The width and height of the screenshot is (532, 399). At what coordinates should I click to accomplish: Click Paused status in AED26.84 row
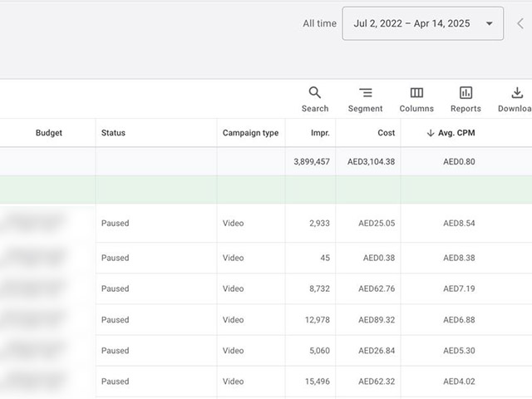point(115,351)
